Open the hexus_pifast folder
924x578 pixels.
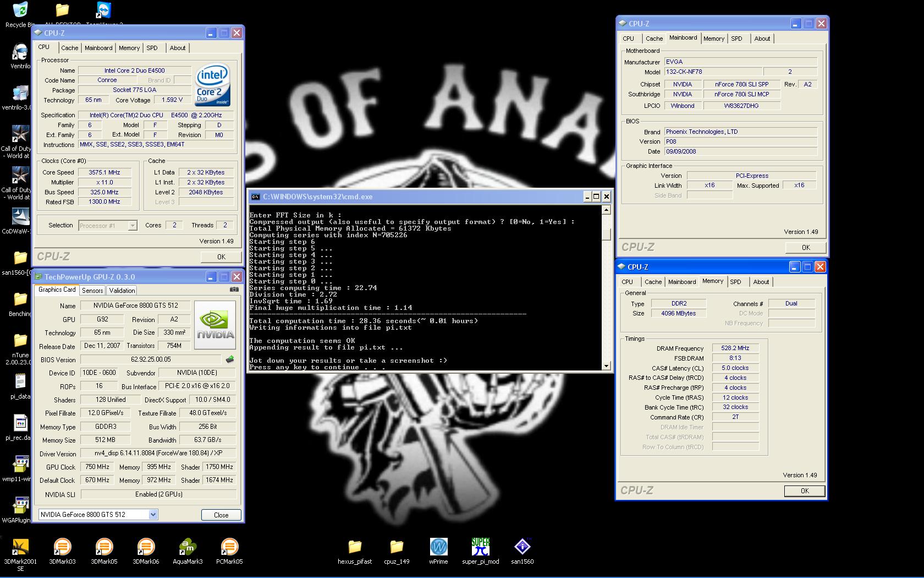click(x=355, y=547)
